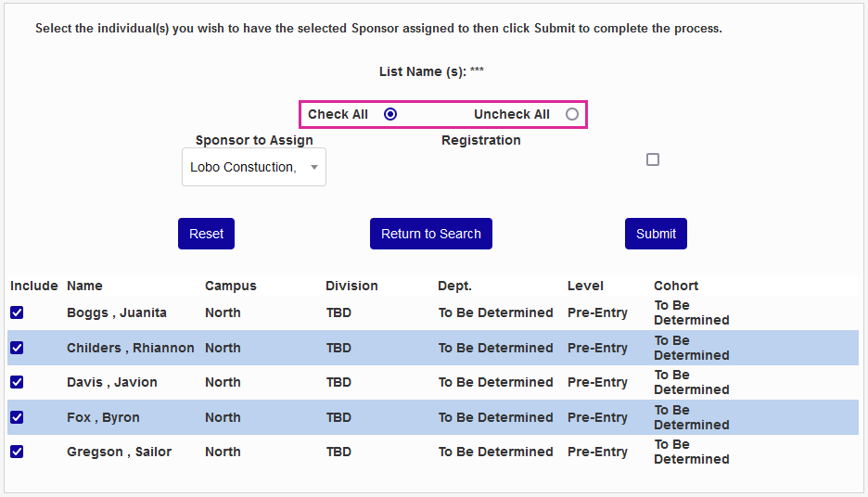Image resolution: width=868 pixels, height=497 pixels.
Task: Click the name Childers, Rhiannon
Action: pyautogui.click(x=131, y=348)
